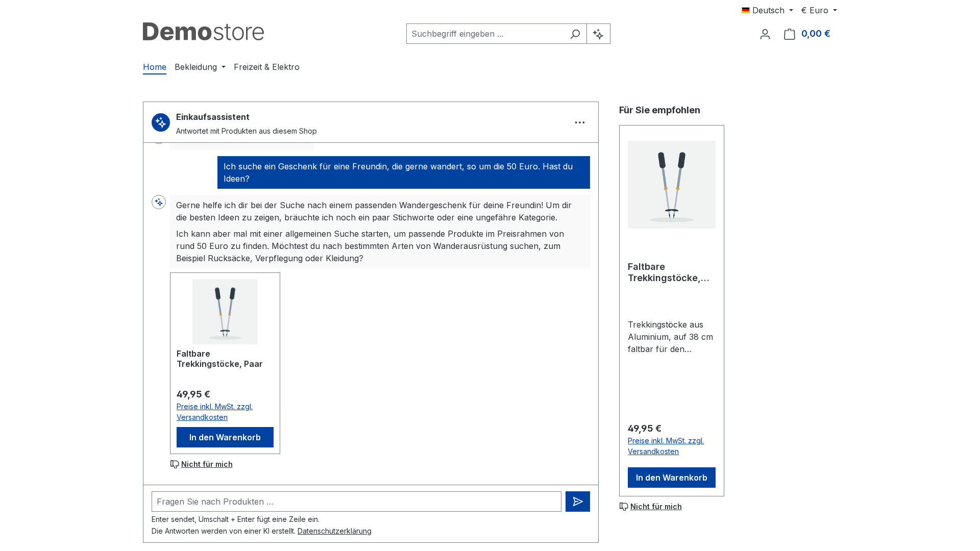Open the user account icon
The height and width of the screenshot is (551, 980).
click(x=765, y=34)
